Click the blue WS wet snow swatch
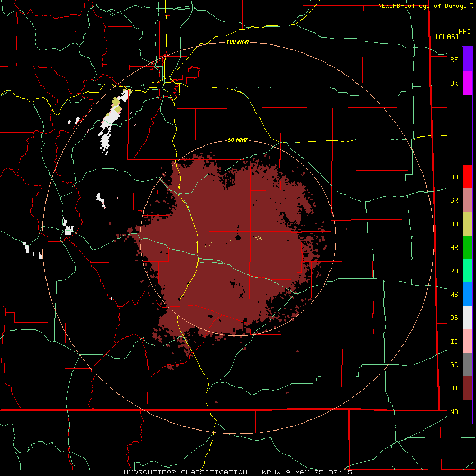 [467, 294]
